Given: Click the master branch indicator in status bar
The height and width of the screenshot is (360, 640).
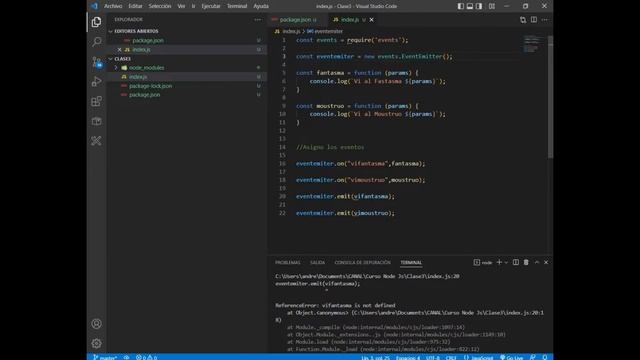Looking at the screenshot, I should click(x=105, y=358).
